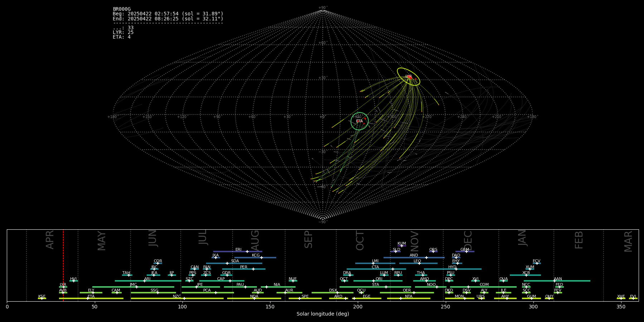644x322 pixels.
Task: Select the yellow LYR radiant ellipse on sky map
Action: 408,77
